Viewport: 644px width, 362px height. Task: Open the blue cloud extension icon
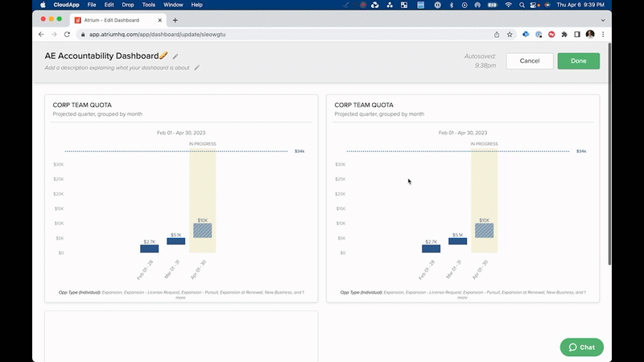pyautogui.click(x=526, y=35)
